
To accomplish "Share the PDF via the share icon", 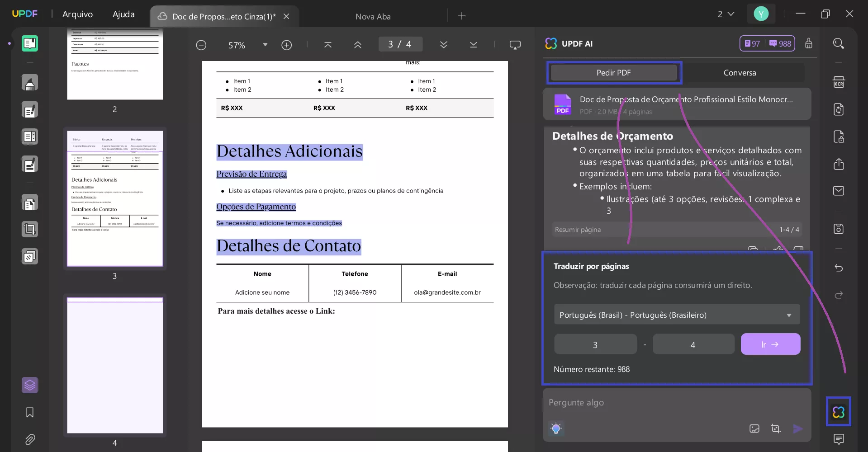I will pyautogui.click(x=839, y=164).
